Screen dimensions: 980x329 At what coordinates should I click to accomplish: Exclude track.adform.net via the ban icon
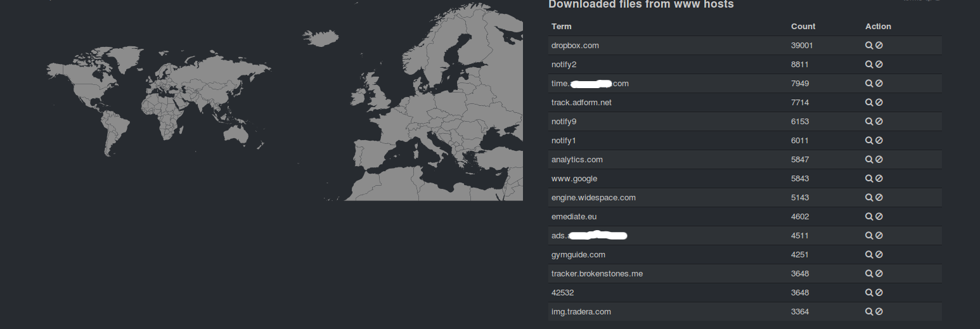click(879, 103)
